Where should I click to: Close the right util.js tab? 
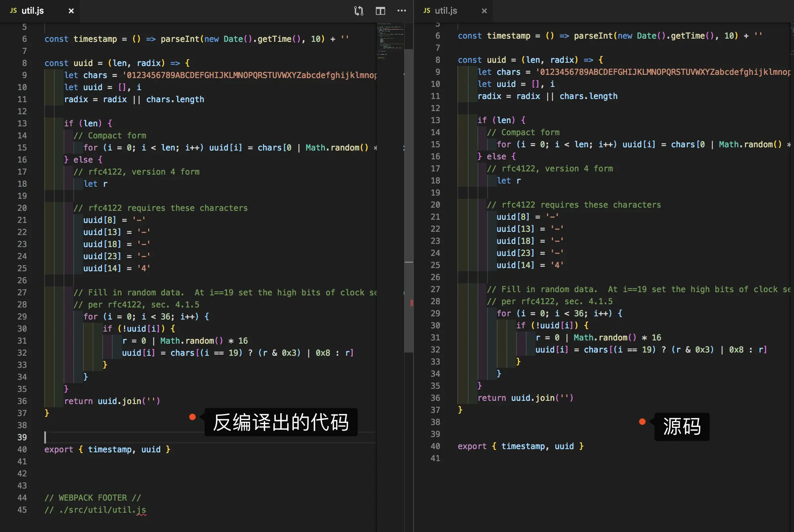click(484, 11)
